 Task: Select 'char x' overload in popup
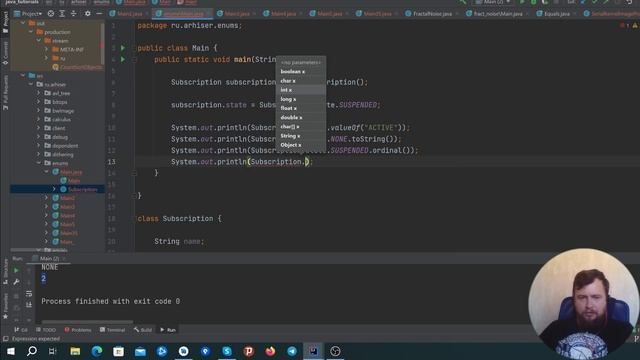click(301, 81)
